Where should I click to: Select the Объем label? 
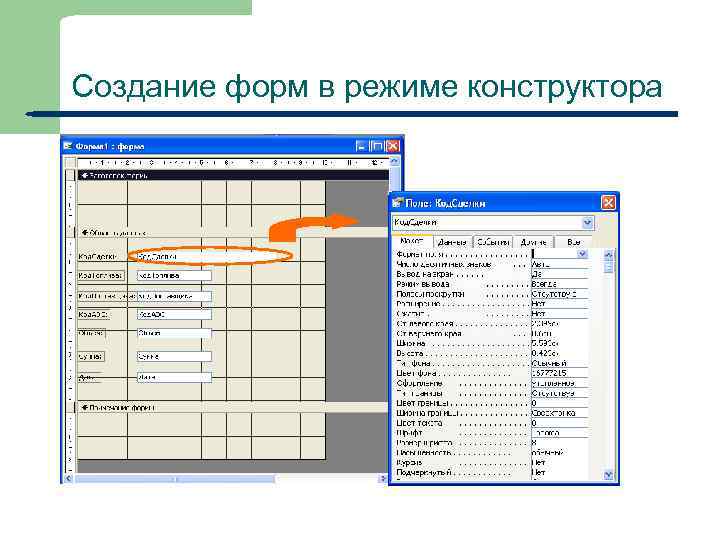(x=91, y=333)
